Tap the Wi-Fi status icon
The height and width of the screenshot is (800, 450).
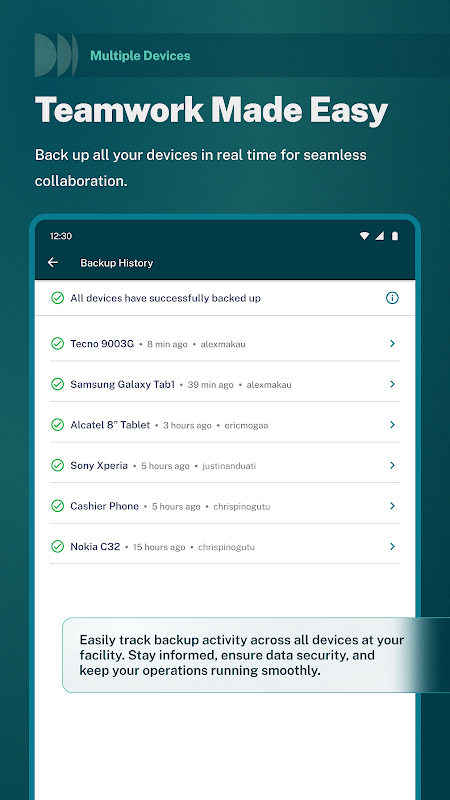[x=364, y=236]
